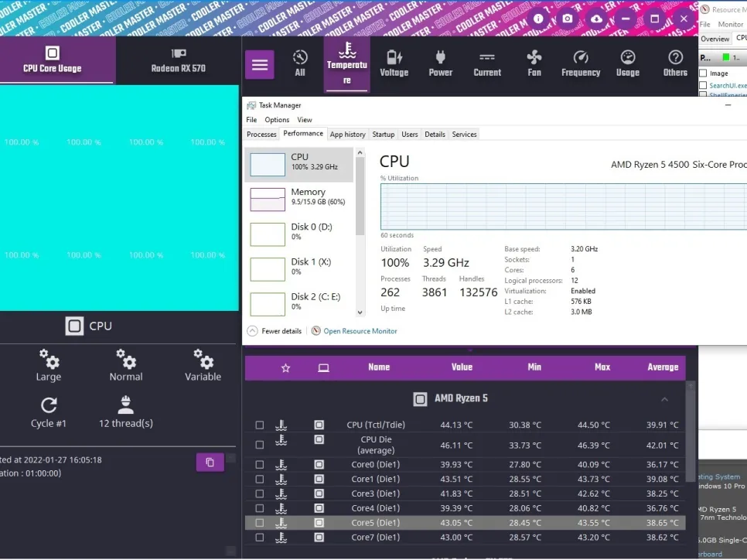Select the Usage sensor category

pos(627,64)
